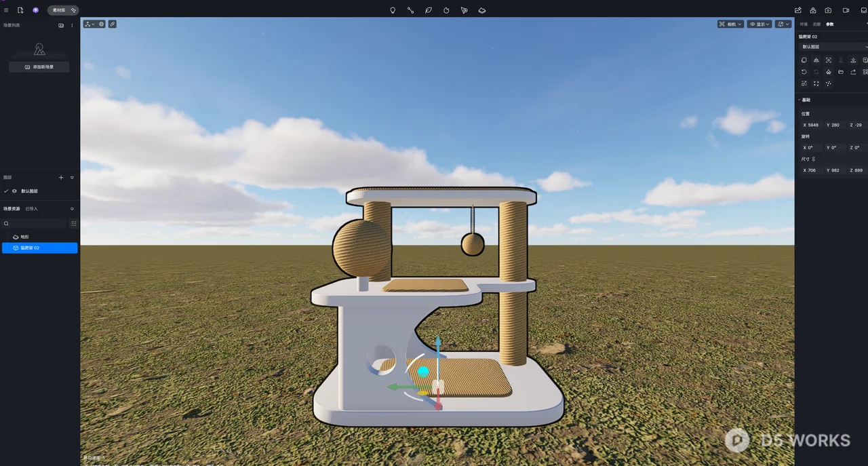Click the copy object icon
Image resolution: width=868 pixels, height=466 pixels.
pos(804,60)
